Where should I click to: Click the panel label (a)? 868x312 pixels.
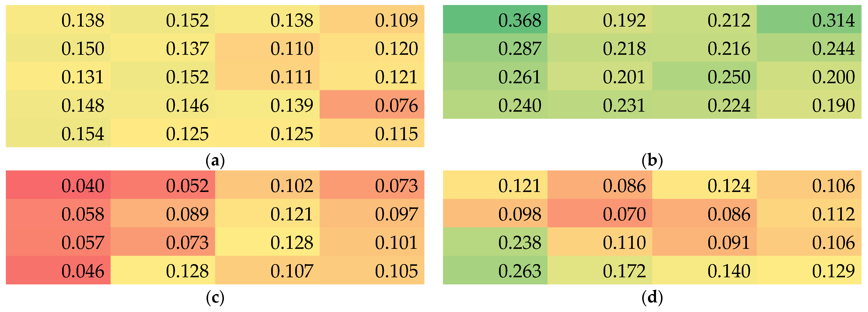pyautogui.click(x=215, y=160)
